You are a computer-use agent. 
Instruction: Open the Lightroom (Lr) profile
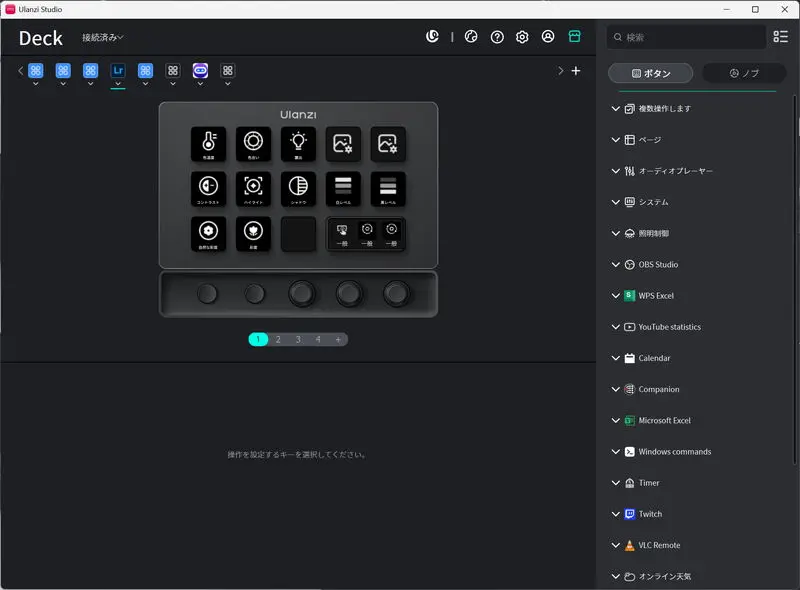click(x=118, y=71)
